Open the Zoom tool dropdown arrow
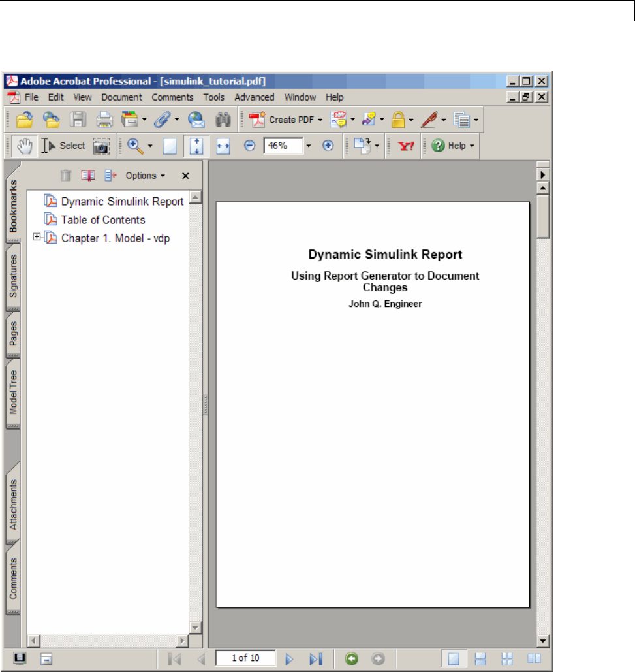Image resolution: width=635 pixels, height=672 pixels. pos(150,146)
